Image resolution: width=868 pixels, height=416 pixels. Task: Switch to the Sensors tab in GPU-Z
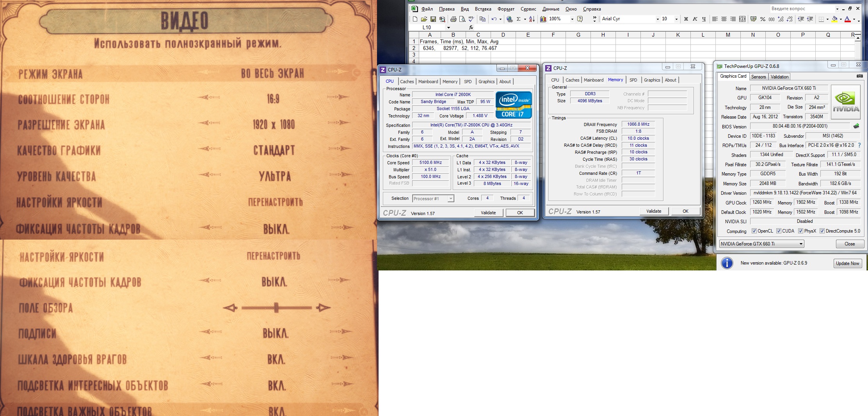pyautogui.click(x=759, y=77)
